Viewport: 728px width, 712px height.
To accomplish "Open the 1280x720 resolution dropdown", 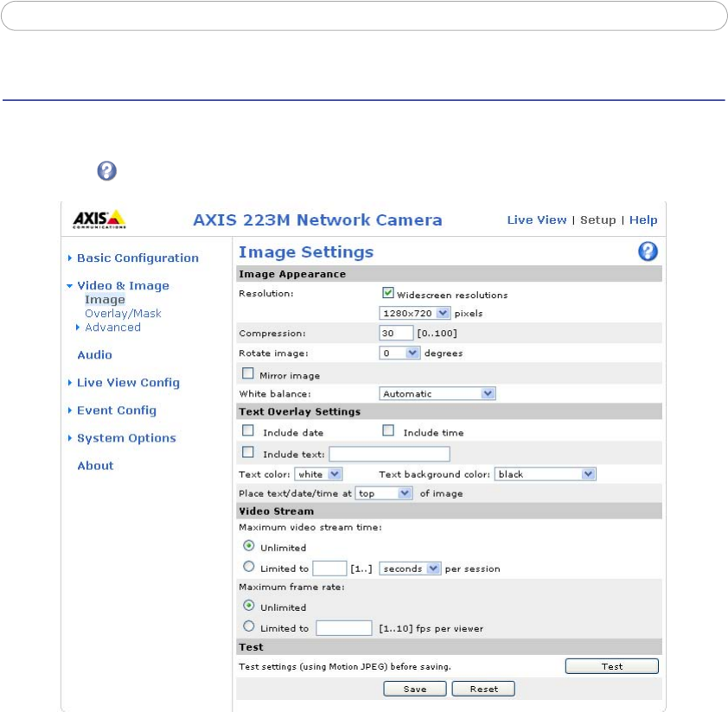I will point(415,313).
